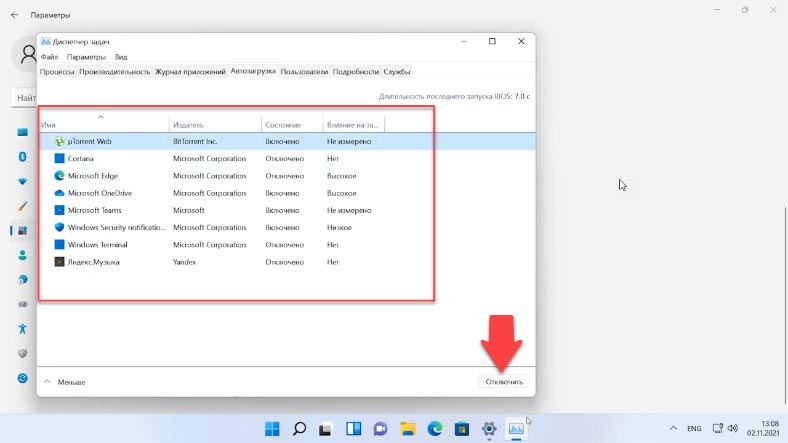Open the Network section in Settings sidebar
This screenshot has height=443, width=788.
pyautogui.click(x=22, y=181)
